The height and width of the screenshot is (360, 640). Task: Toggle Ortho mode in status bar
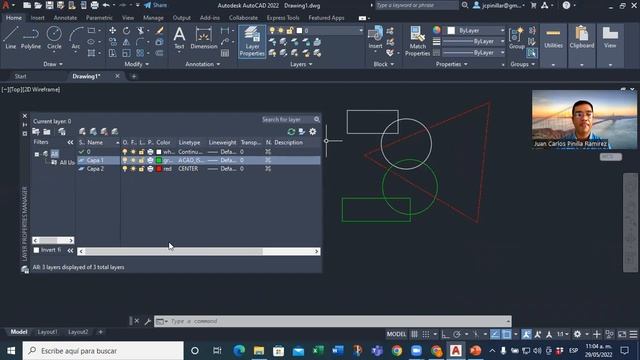pos(445,334)
